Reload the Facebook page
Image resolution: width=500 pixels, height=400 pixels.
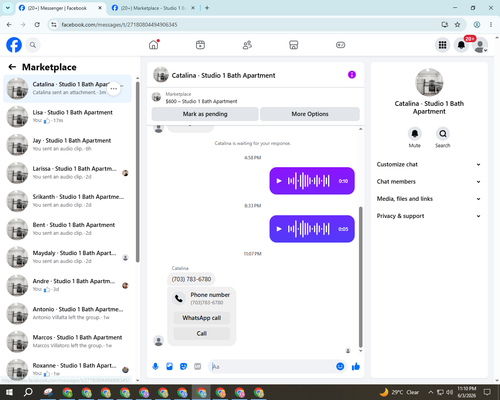pyautogui.click(x=37, y=25)
